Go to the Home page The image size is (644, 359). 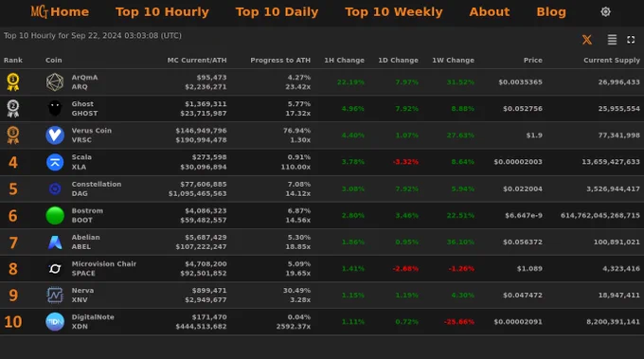point(70,11)
